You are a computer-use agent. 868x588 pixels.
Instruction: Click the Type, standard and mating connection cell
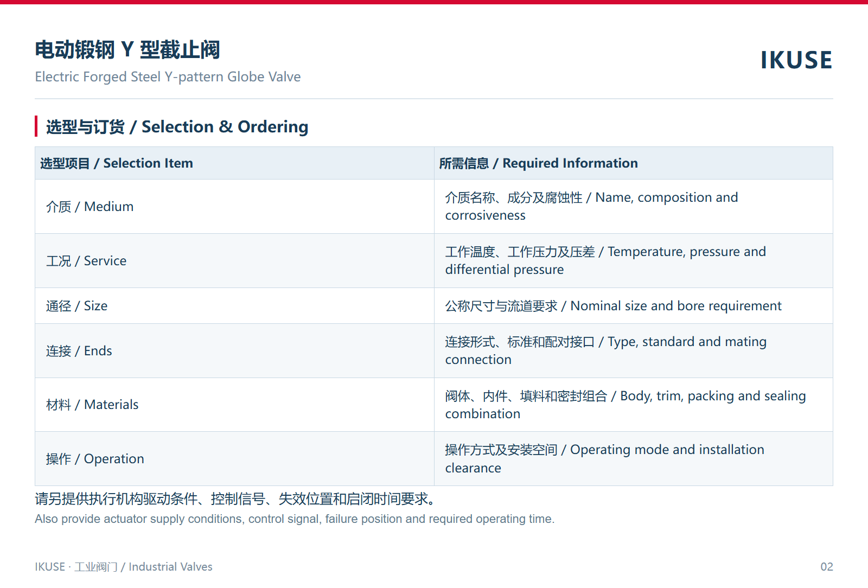tap(634, 351)
